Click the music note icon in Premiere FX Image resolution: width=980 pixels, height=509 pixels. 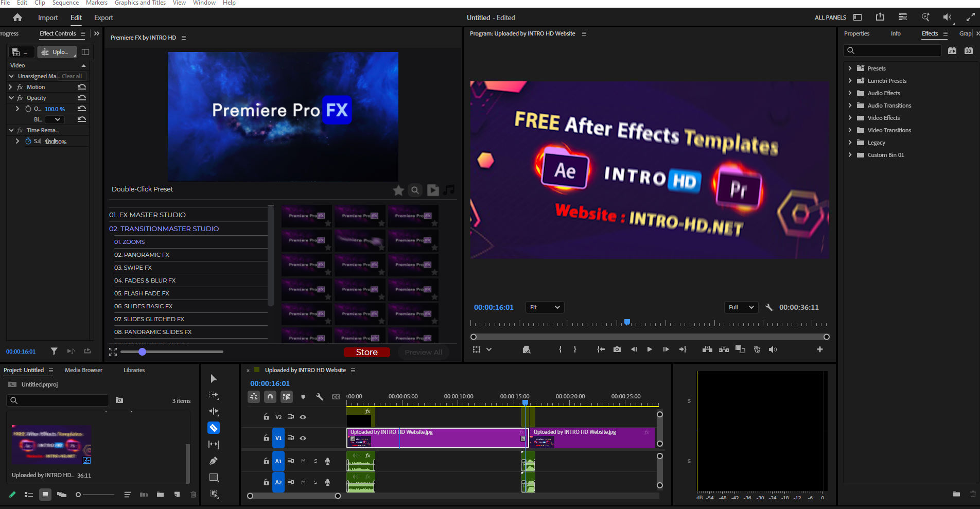449,190
